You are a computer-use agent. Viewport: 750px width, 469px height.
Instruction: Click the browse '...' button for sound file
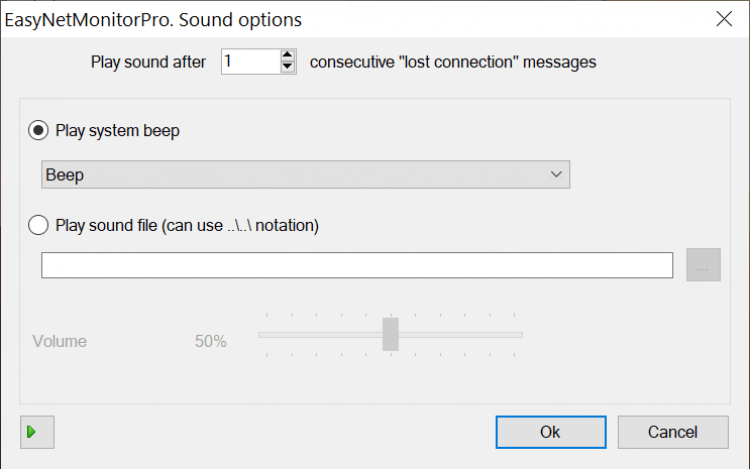[x=703, y=266]
